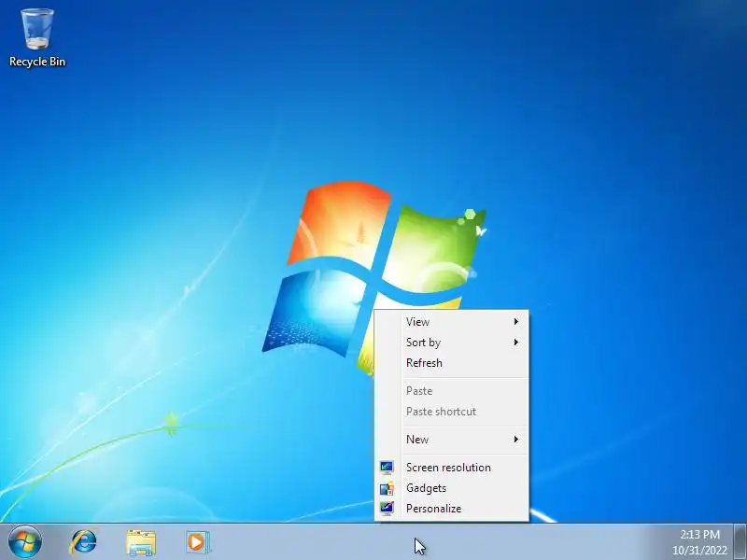Choose Refresh from the context menu

click(x=452, y=363)
